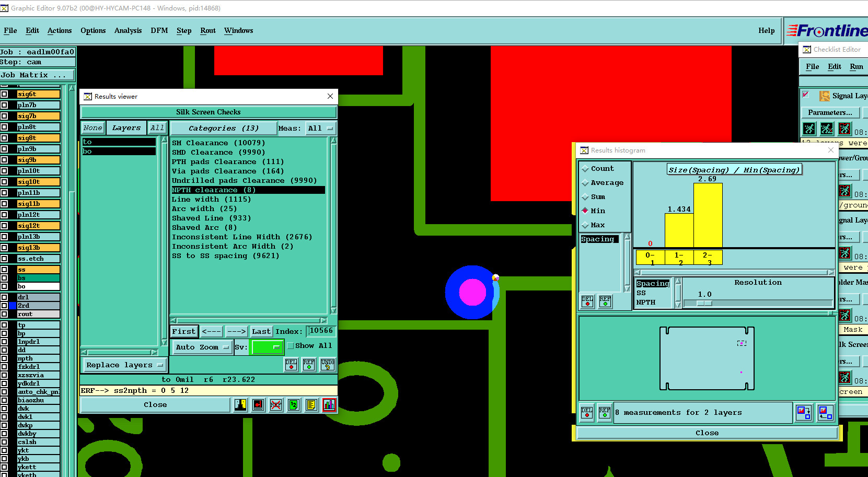Select the Count radio option
This screenshot has width=868, height=477.
[585, 169]
